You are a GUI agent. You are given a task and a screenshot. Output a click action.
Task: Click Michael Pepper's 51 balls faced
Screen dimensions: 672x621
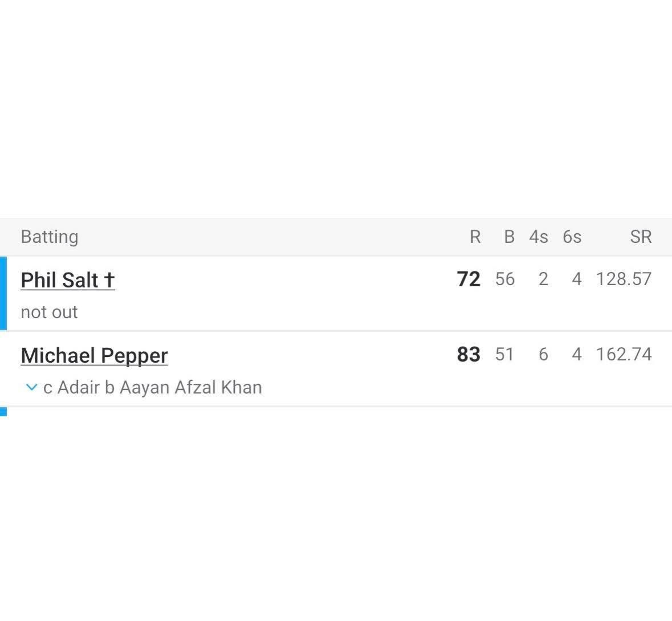504,354
